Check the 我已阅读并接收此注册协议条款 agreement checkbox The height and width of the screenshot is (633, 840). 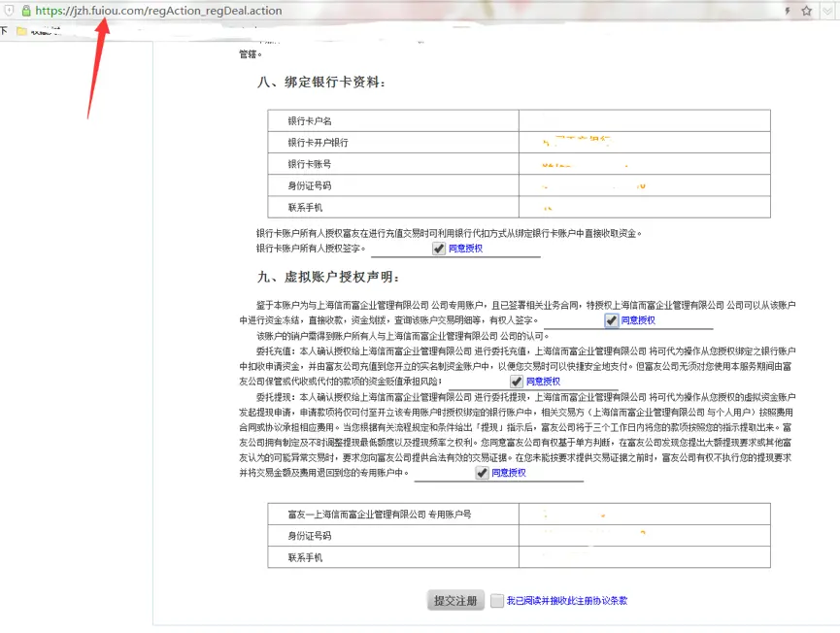495,601
